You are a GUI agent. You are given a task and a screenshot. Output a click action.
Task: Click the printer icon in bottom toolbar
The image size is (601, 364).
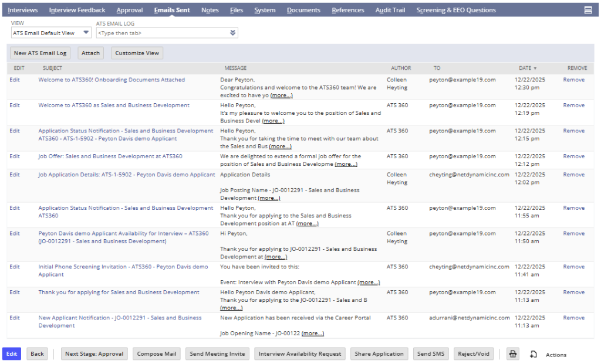click(x=513, y=353)
